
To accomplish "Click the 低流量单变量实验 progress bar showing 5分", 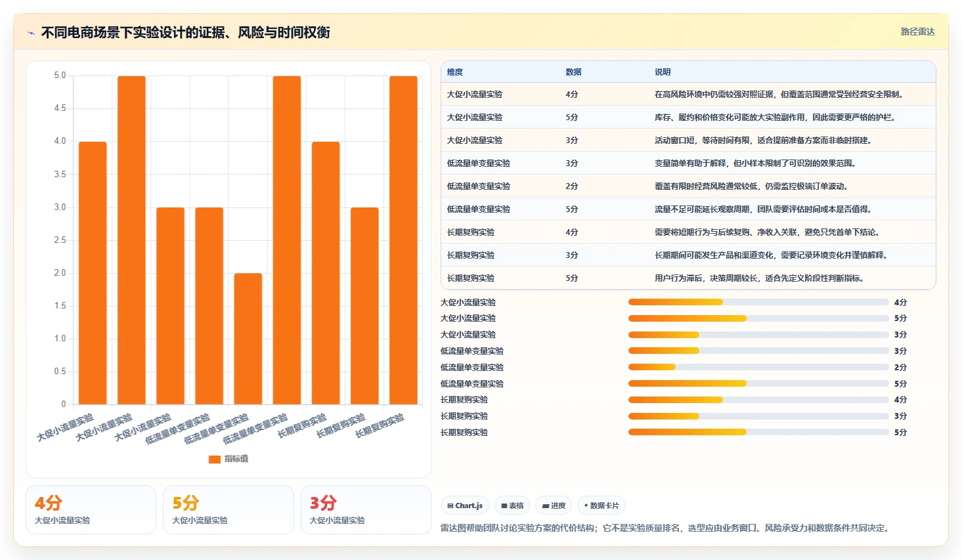I will tap(758, 383).
